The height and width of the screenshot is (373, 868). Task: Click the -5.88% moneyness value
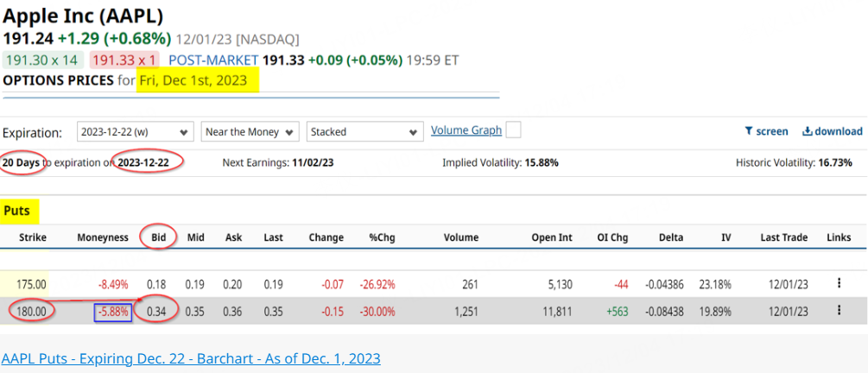[113, 311]
